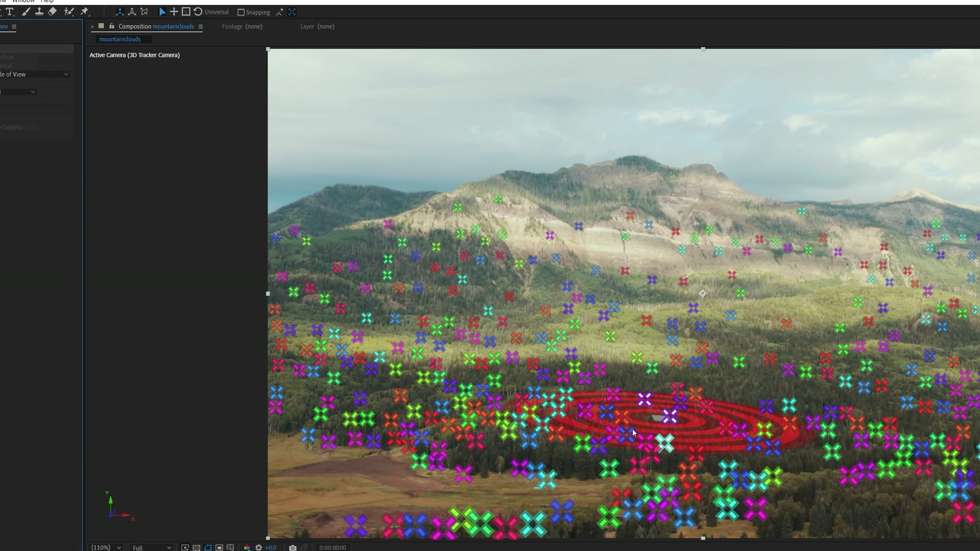Open the Full resolution dropdown

[151, 547]
